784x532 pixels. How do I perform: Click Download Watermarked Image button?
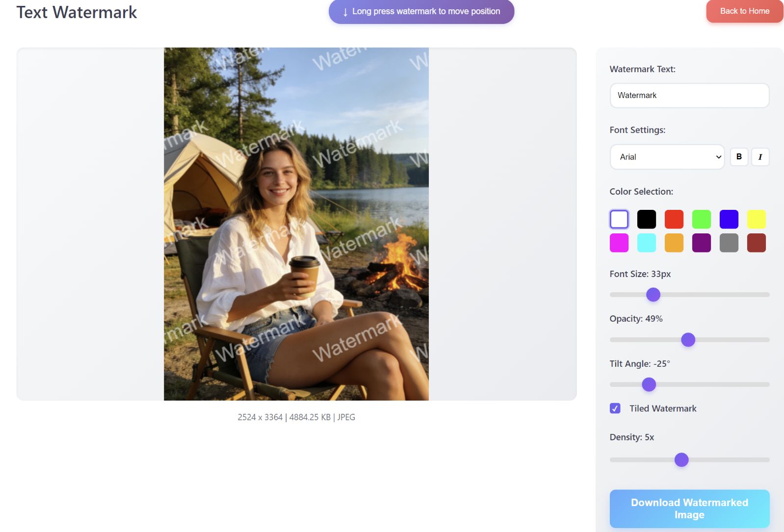pos(689,508)
